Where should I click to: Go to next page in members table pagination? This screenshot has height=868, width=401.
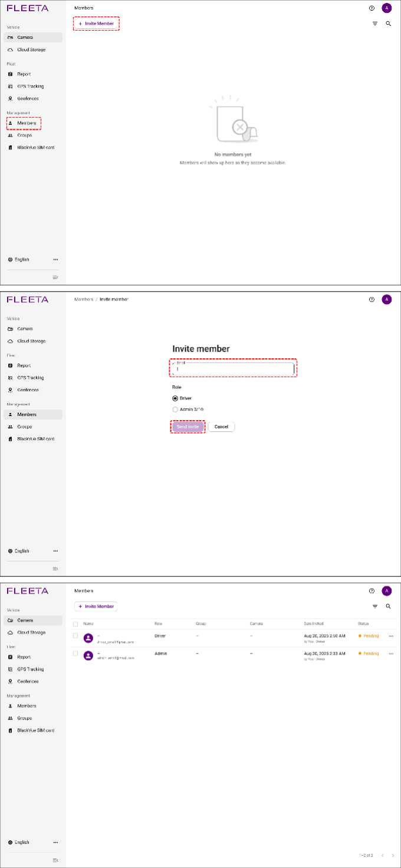[x=393, y=855]
